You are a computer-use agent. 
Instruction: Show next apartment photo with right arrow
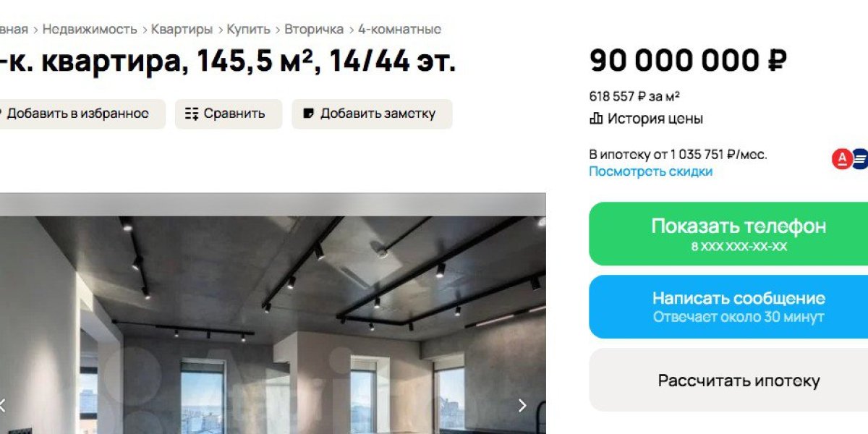522,406
